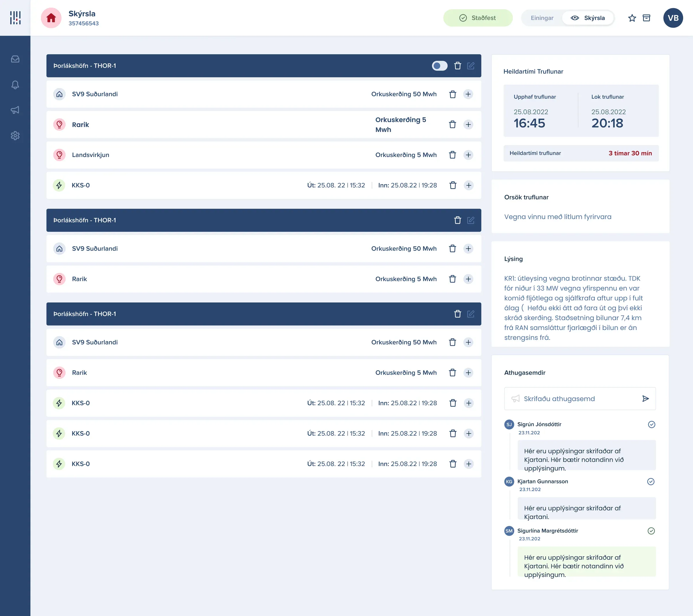Delete the first Þorlákshöfn - THOR-1 group
693x616 pixels.
[457, 66]
